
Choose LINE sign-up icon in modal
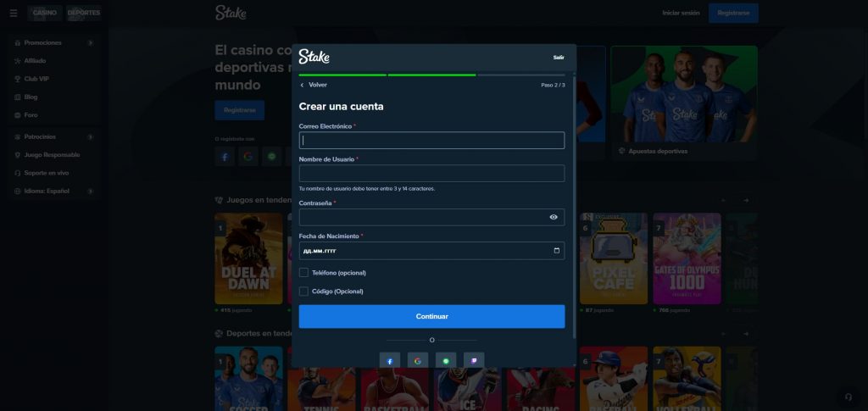tap(446, 360)
